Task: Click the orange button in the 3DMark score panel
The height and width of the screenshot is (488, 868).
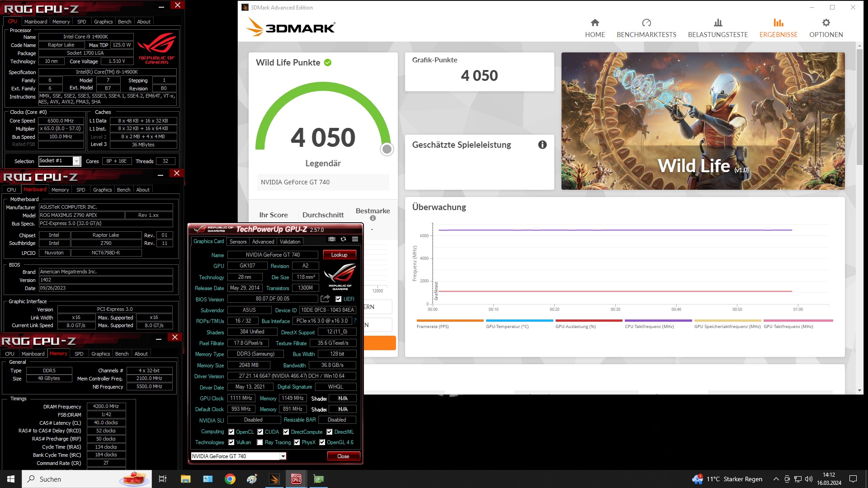Action: (380, 343)
